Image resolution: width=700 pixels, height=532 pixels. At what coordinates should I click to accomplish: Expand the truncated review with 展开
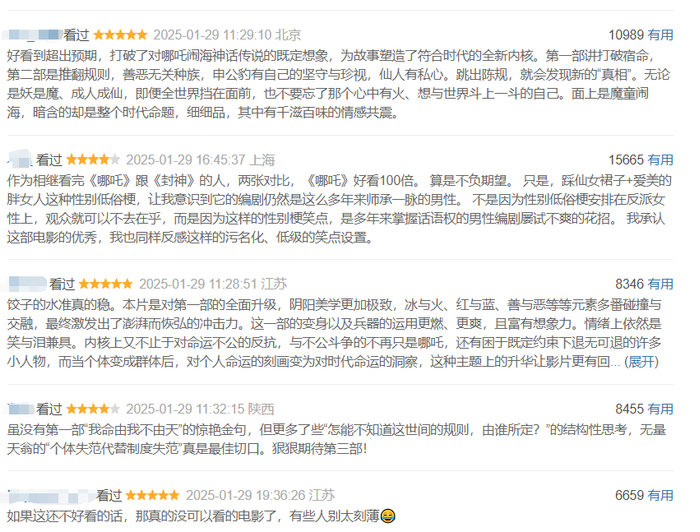pyautogui.click(x=642, y=362)
